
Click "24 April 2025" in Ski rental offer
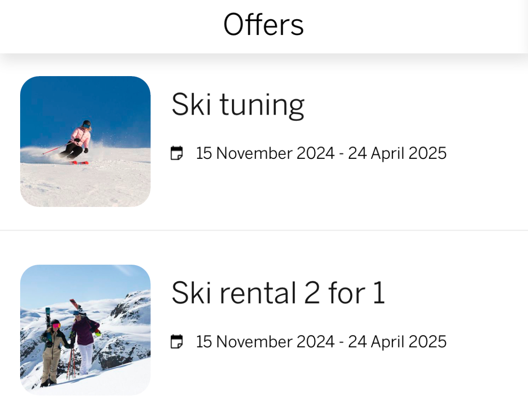(397, 342)
